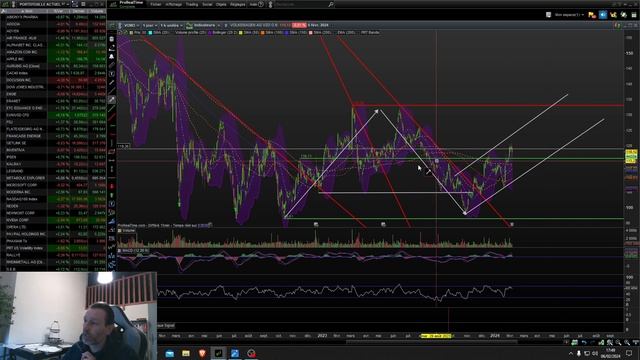Open the 1 jour timeframe dropdown

point(150,25)
